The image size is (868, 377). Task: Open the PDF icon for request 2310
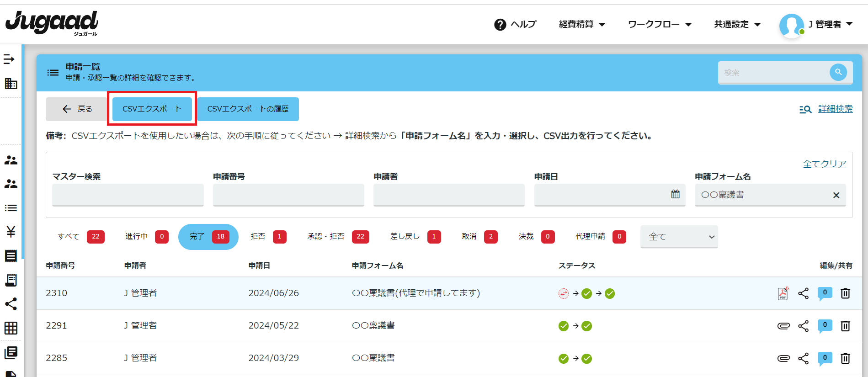click(x=783, y=293)
